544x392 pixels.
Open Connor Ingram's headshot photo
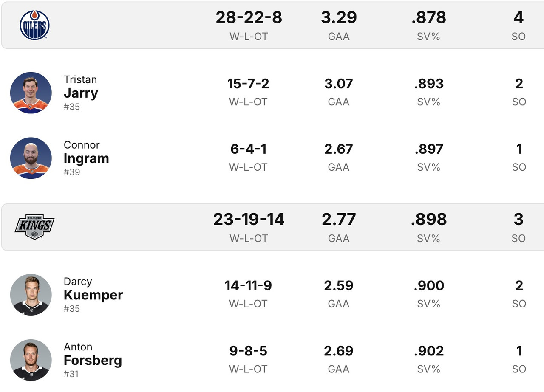pyautogui.click(x=31, y=158)
